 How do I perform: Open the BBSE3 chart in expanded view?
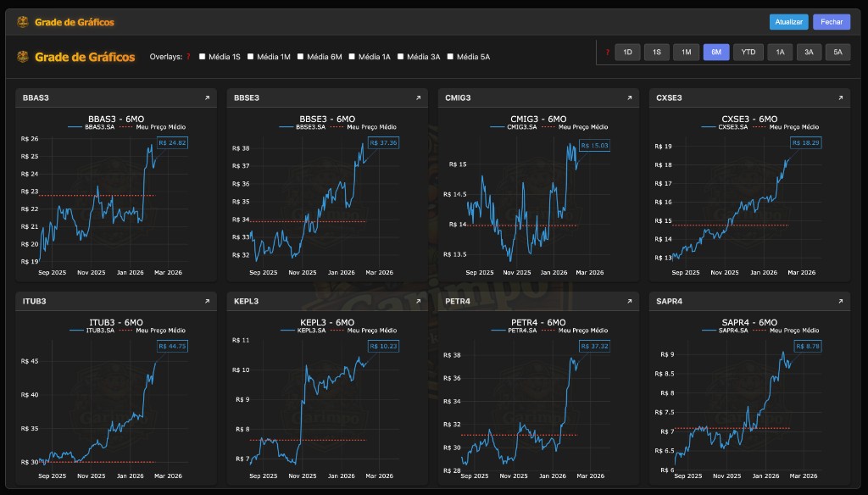pos(416,97)
